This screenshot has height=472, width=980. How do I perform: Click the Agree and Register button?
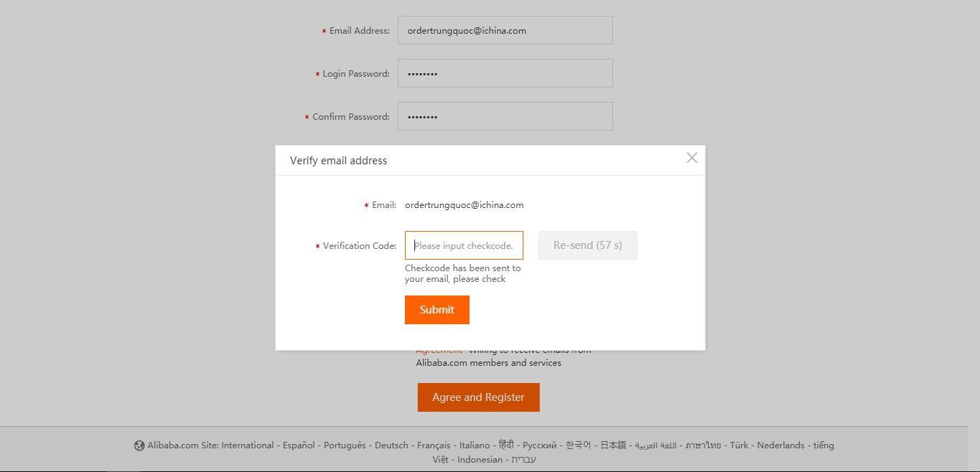click(x=478, y=397)
